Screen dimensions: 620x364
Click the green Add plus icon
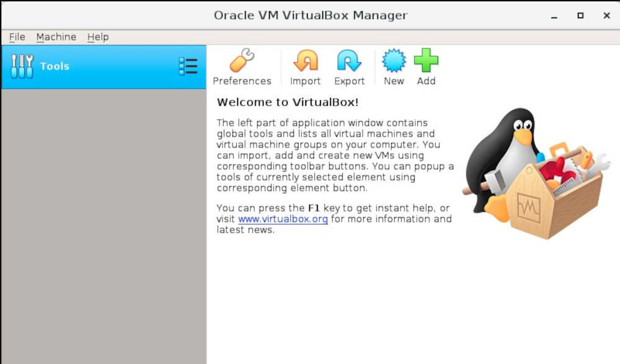pyautogui.click(x=426, y=60)
